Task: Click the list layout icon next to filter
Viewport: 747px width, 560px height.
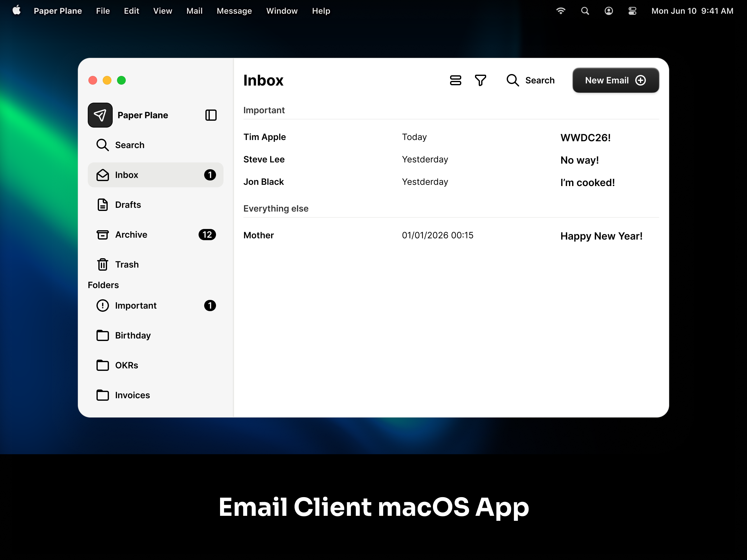Action: pos(456,80)
